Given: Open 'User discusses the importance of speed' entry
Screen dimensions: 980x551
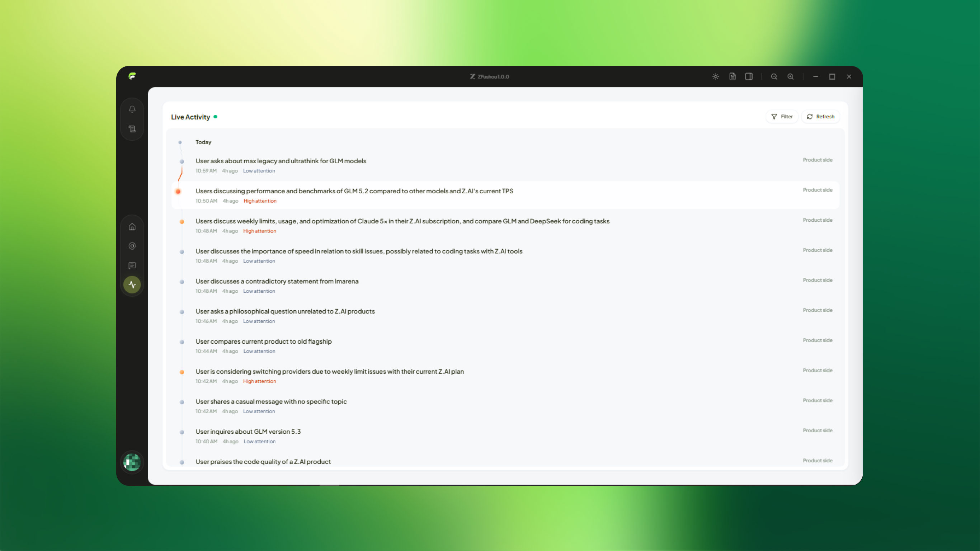Looking at the screenshot, I should tap(505, 256).
